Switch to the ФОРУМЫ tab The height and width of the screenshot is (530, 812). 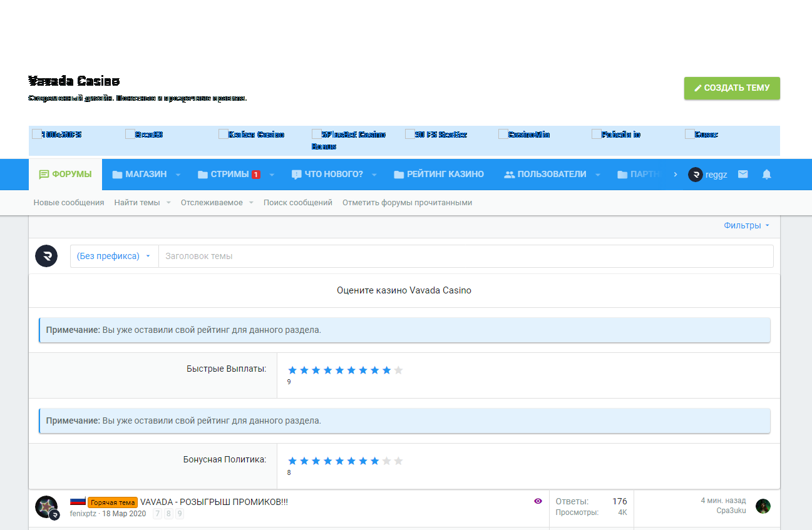[65, 175]
